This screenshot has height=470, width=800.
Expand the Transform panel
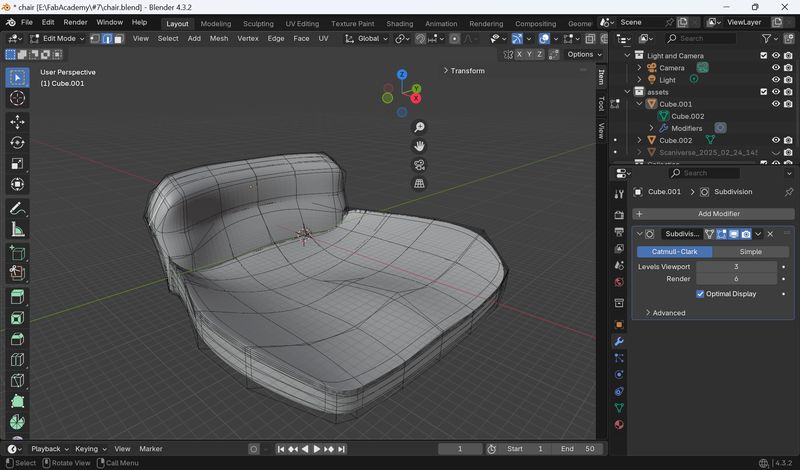pos(464,71)
